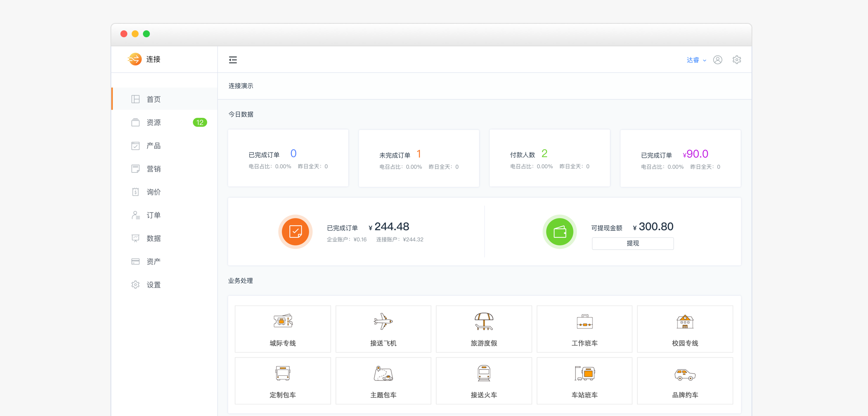Screen dimensions: 868x416
Task: Select the 接送飞机 airplane icon
Action: point(383,322)
